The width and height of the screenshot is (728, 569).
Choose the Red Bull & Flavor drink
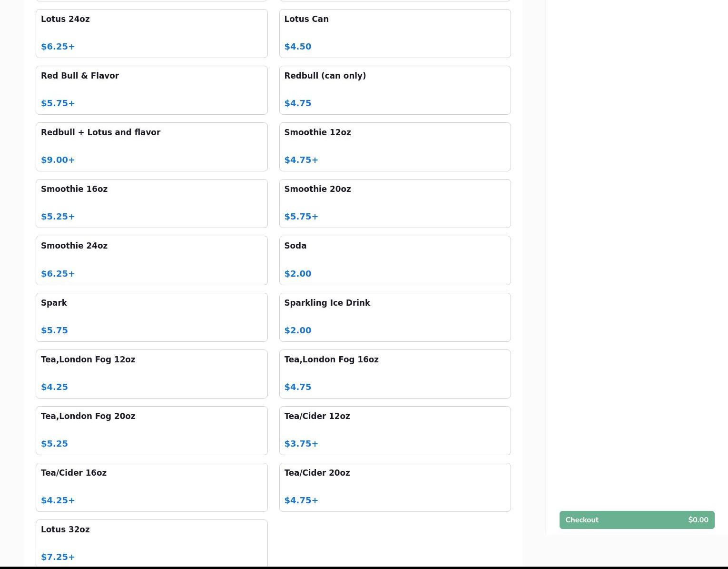click(151, 90)
